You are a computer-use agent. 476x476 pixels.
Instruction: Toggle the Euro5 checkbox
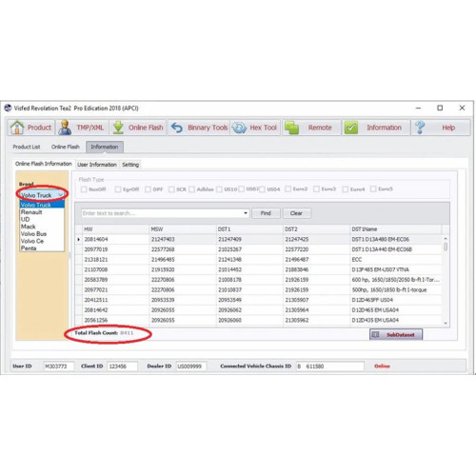click(373, 189)
